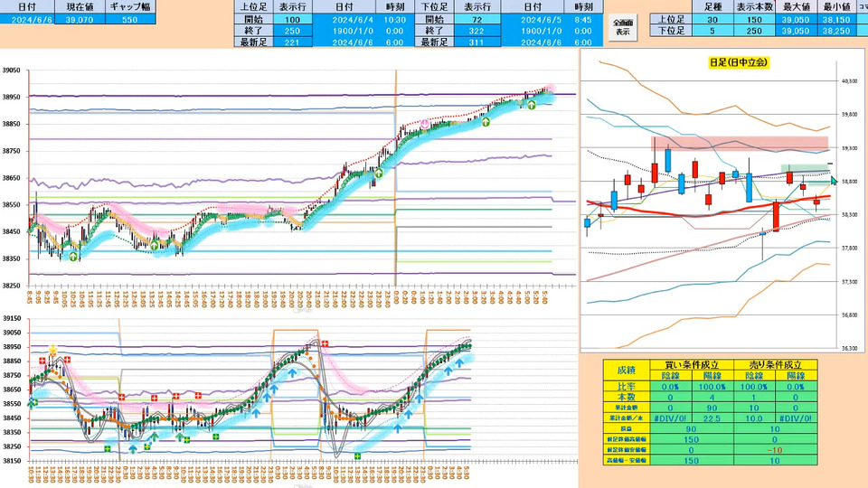Screen dimensions: 868x488
Task: Click the red shaded resistance zone in daily chart
Action: click(740, 143)
